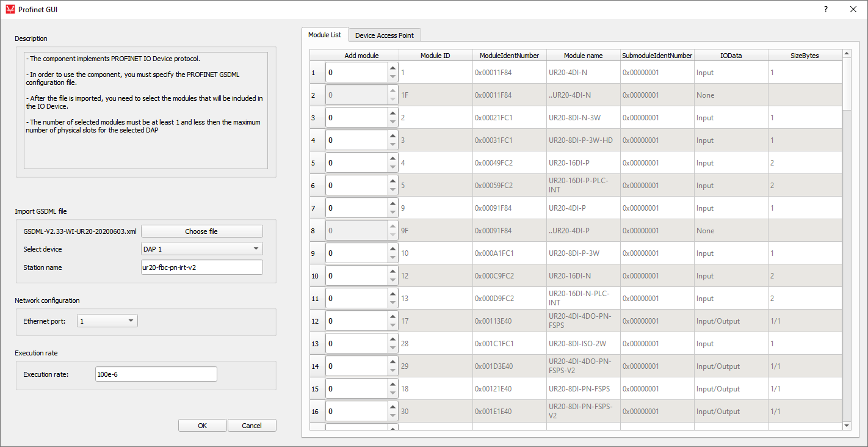Click up arrow for UR20-16DI-P module count

pyautogui.click(x=392, y=158)
